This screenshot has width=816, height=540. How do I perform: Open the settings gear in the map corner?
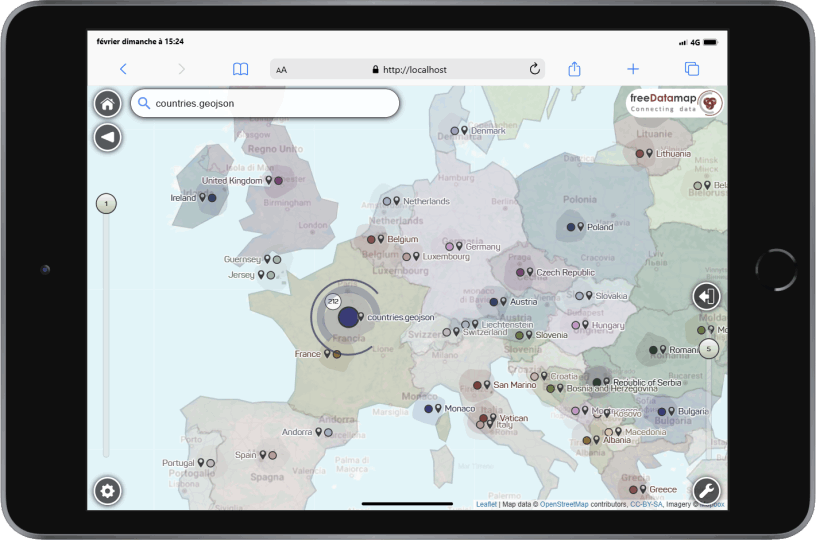point(108,491)
